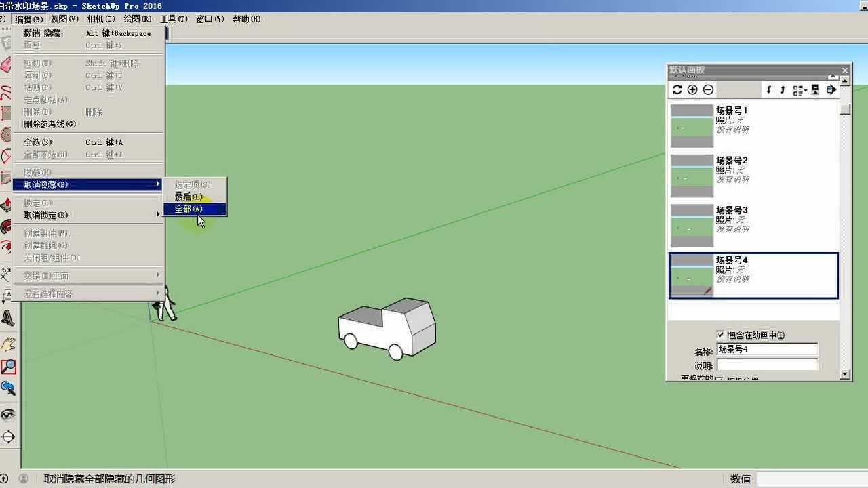The height and width of the screenshot is (488, 868).
Task: Move scene down with the down-arrow icon
Action: tap(782, 89)
